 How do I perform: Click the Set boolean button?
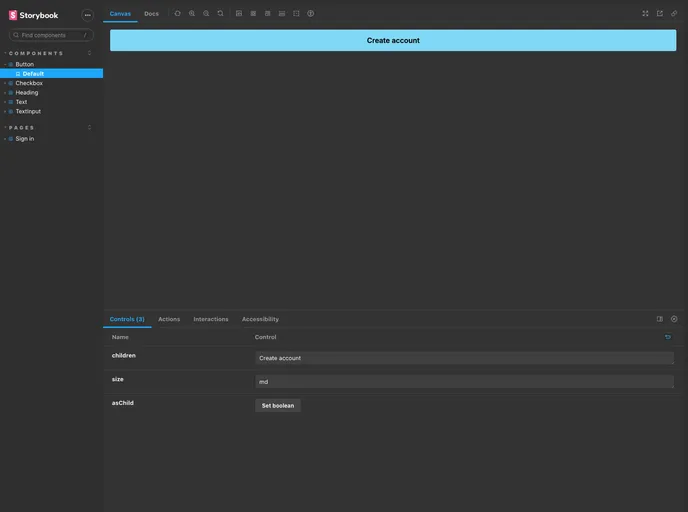[278, 405]
